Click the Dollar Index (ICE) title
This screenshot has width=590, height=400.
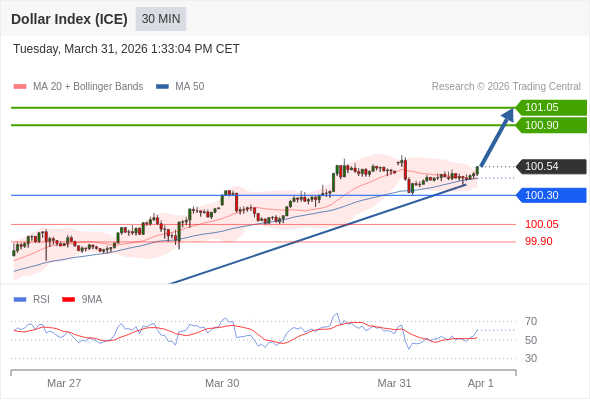pyautogui.click(x=69, y=19)
